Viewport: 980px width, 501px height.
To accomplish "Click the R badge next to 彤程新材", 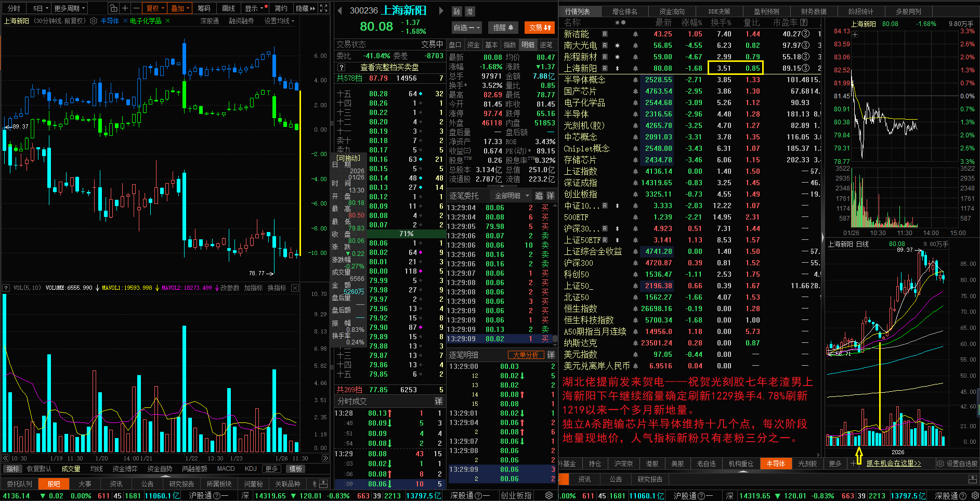I will 605,57.
